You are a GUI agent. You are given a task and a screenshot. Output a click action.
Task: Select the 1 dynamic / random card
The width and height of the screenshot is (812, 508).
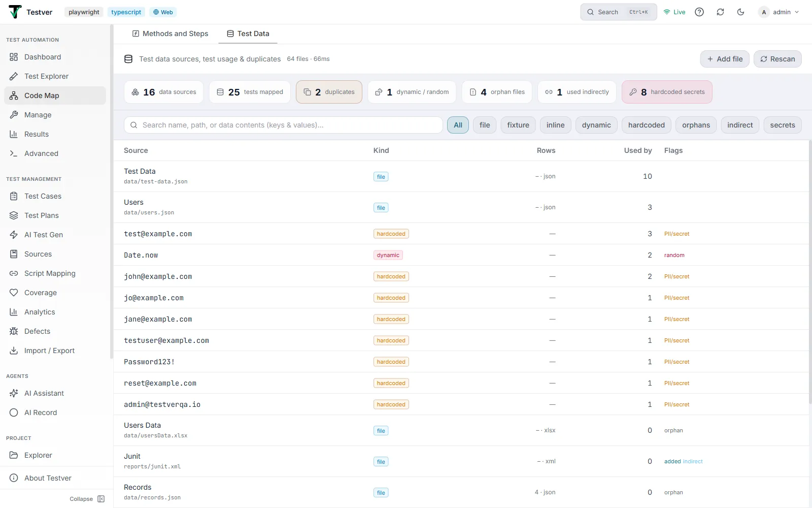pyautogui.click(x=412, y=92)
